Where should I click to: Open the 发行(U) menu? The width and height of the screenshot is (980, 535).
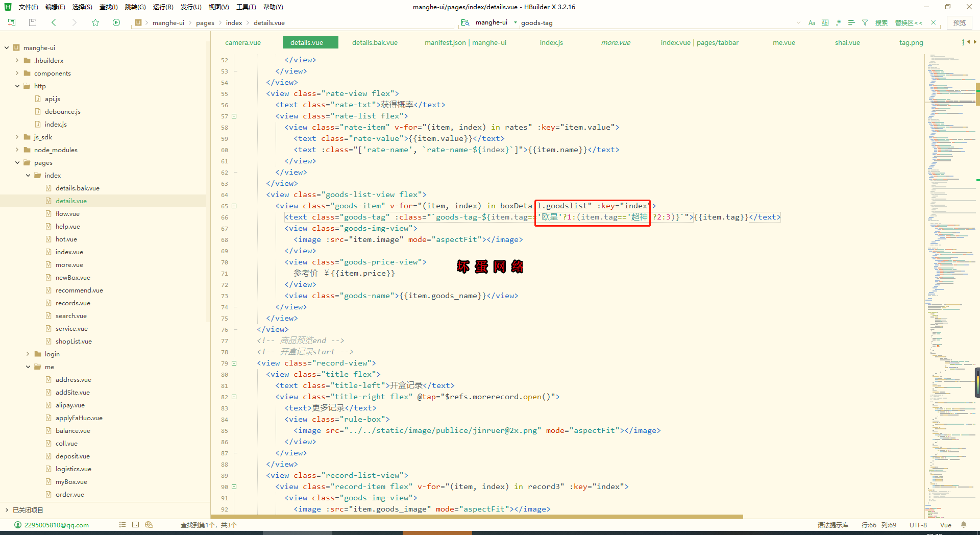[x=191, y=7]
